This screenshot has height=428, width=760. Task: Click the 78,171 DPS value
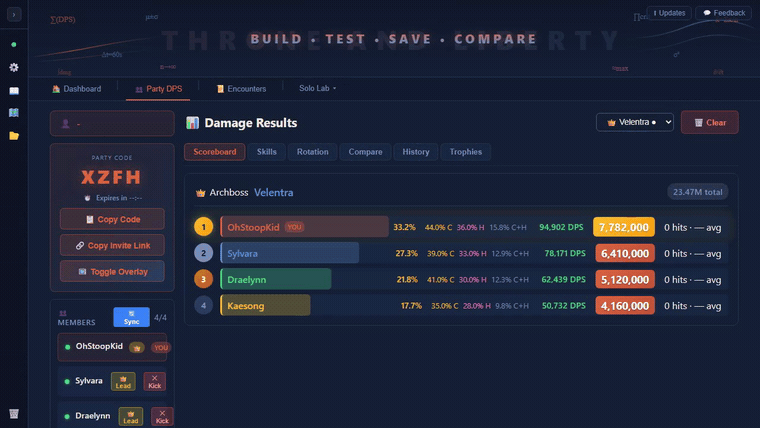point(565,253)
